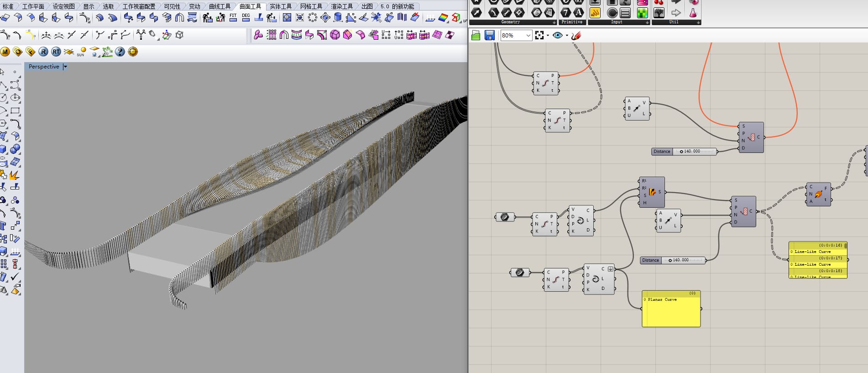868x373 pixels.
Task: Click the upper curve parameter hexagon component
Action: tap(505, 217)
